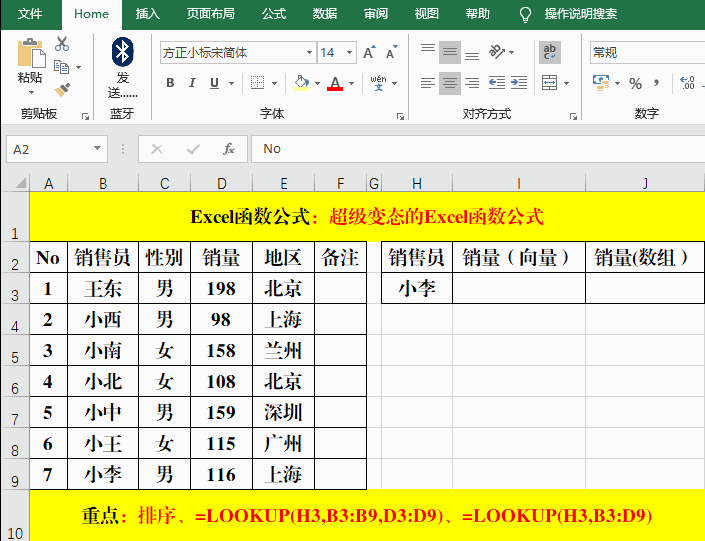Click the Insert Function fx icon
This screenshot has width=705, height=541.
click(x=229, y=149)
